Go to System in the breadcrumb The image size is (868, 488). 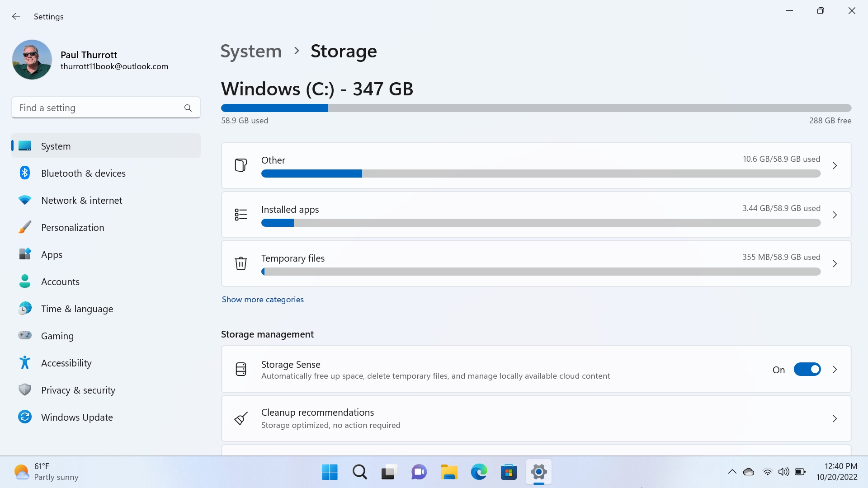pos(251,51)
